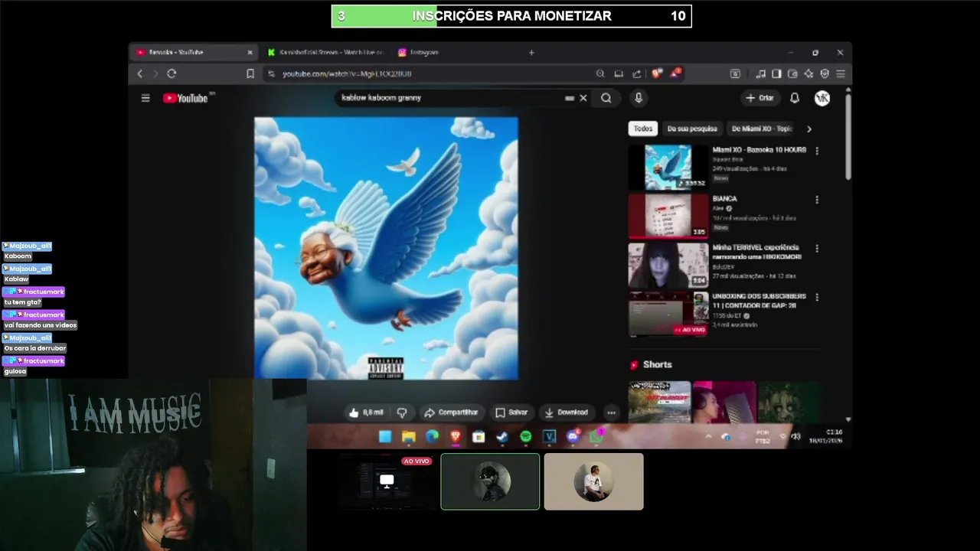Click 'Miami XO - Bazooka 10 HOURS' title
Screen dimensions: 980x551
[759, 150]
